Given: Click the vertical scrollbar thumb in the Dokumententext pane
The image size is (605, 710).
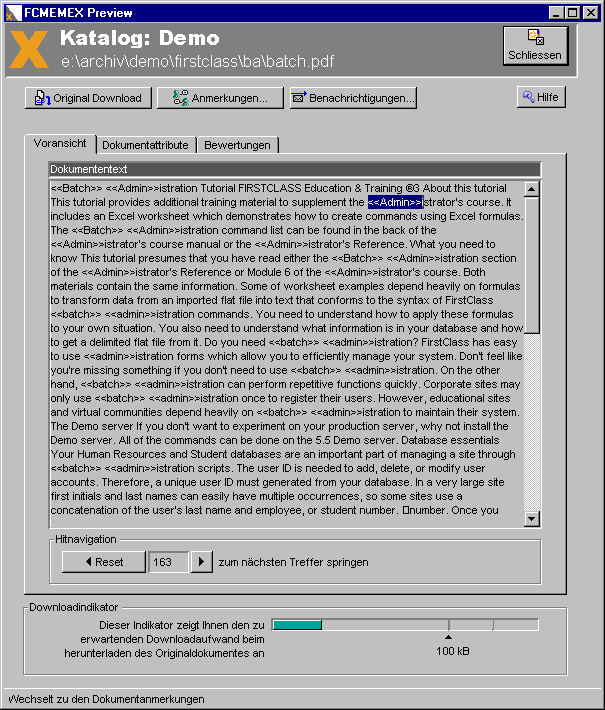Looking at the screenshot, I should tap(532, 265).
